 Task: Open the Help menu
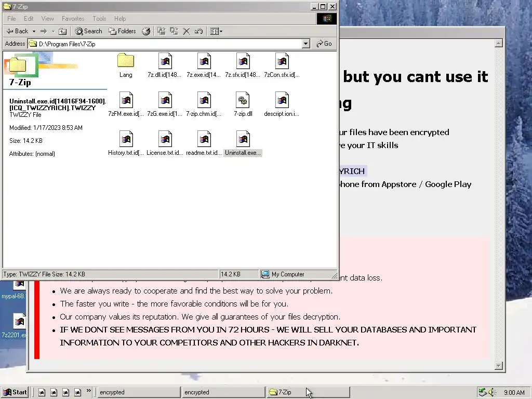[120, 19]
